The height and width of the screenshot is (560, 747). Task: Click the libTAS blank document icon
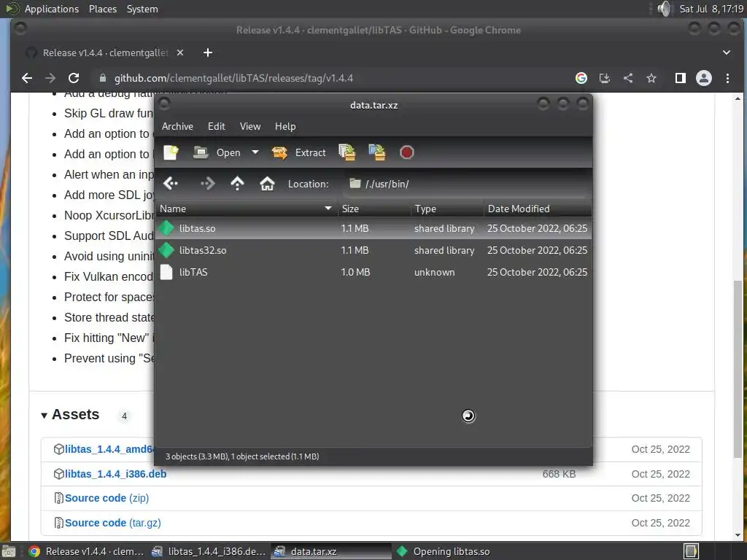166,272
